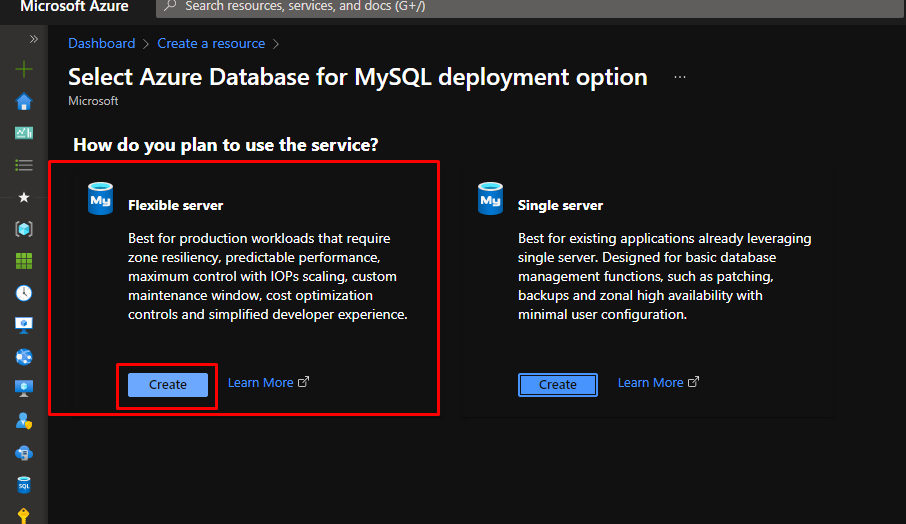Click the Favorites star icon in sidebar
The height and width of the screenshot is (524, 906).
pos(24,197)
